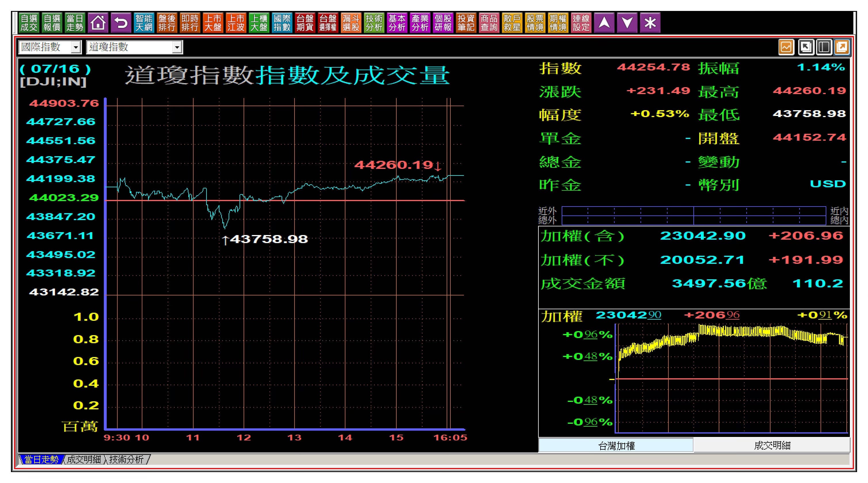Switch to the 成交明細 bottom tab
Viewport: 868px width, 483px height.
tap(84, 459)
